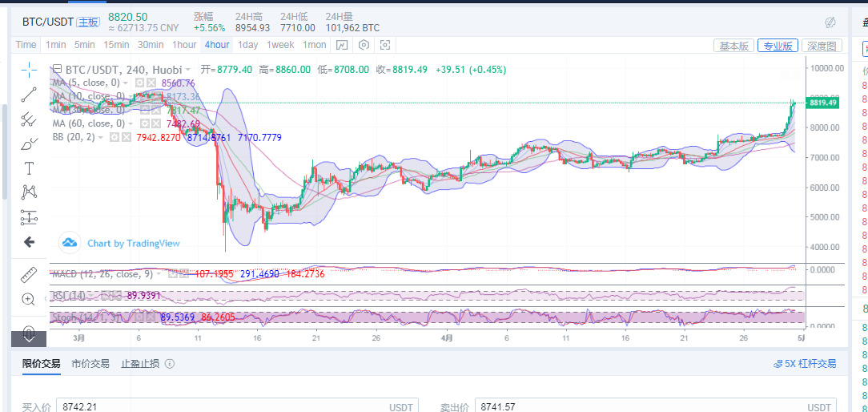Select the ruler measure tool
868x412 pixels.
coord(29,274)
